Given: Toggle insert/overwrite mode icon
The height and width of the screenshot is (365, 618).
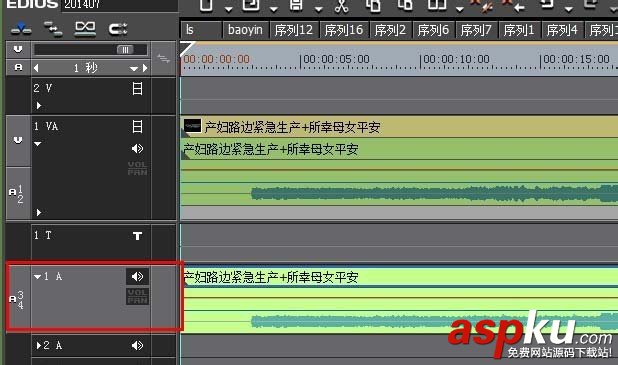Looking at the screenshot, I should point(21,28).
